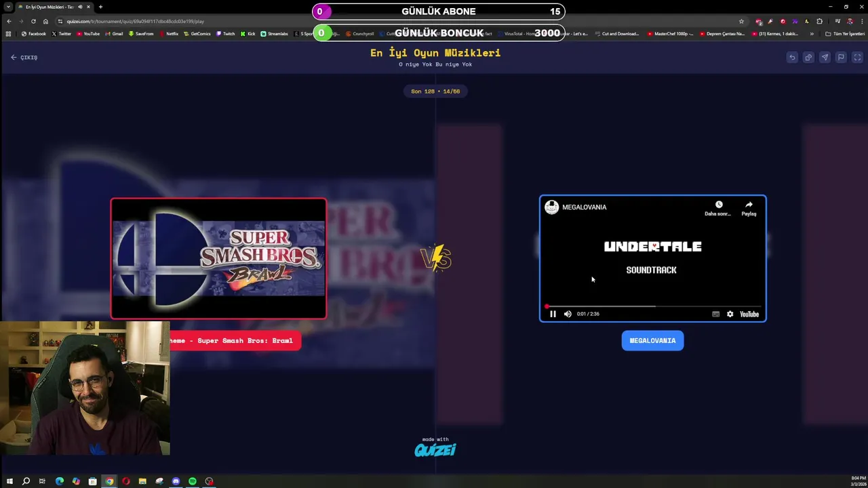Click the Son 128 • 14/56 round indicator
868x488 pixels.
(435, 91)
